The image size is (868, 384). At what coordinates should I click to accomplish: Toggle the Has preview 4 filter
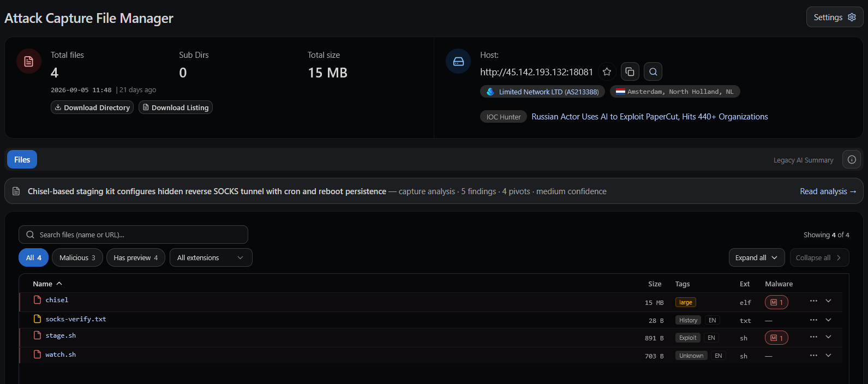point(136,257)
